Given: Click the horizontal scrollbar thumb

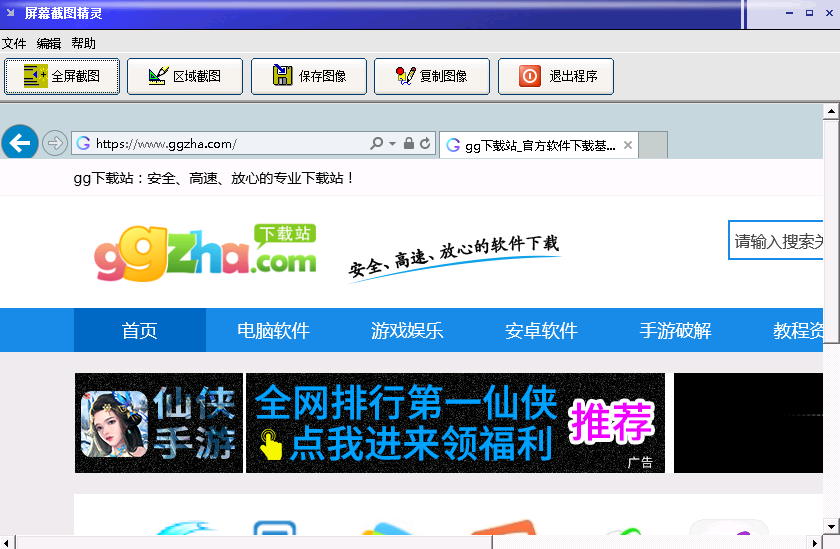Looking at the screenshot, I should [x=254, y=543].
